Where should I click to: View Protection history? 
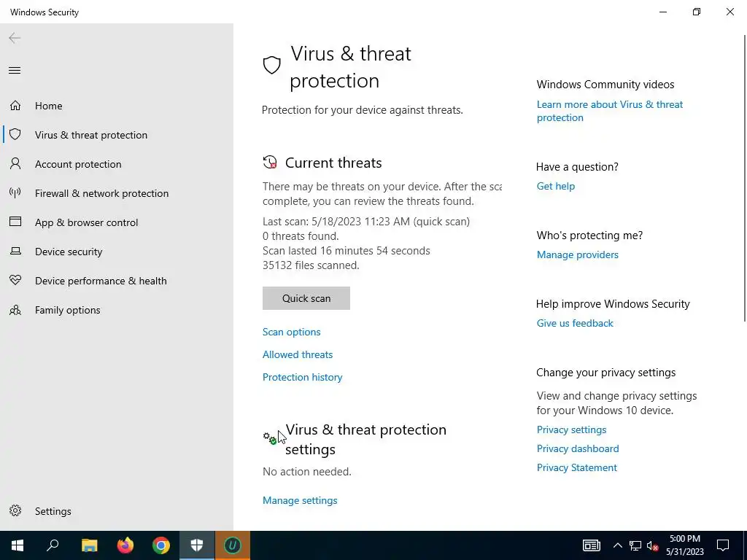tap(303, 377)
